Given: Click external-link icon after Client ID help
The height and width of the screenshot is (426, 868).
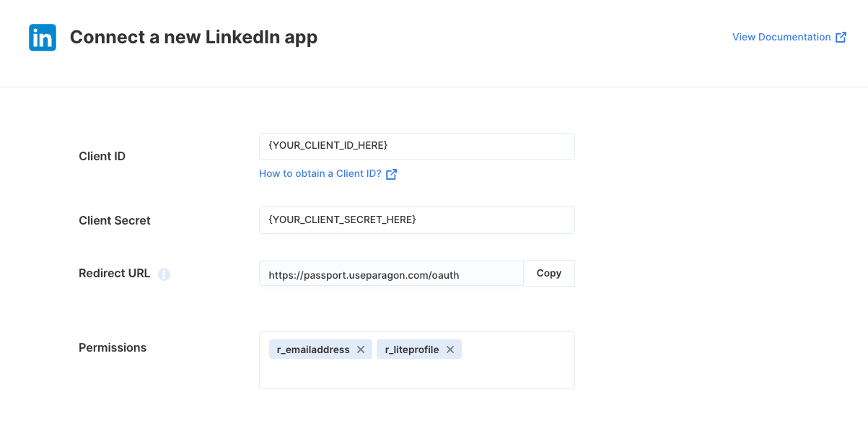Looking at the screenshot, I should pos(392,174).
